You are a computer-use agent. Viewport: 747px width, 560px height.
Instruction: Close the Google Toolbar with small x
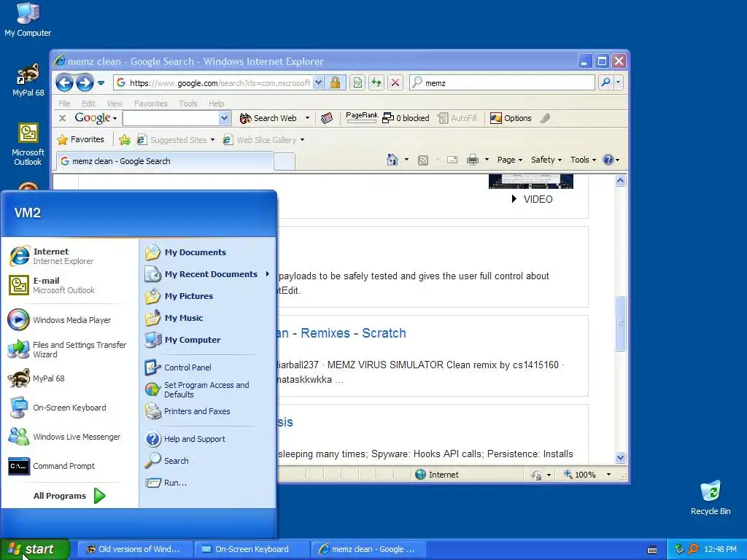[62, 118]
